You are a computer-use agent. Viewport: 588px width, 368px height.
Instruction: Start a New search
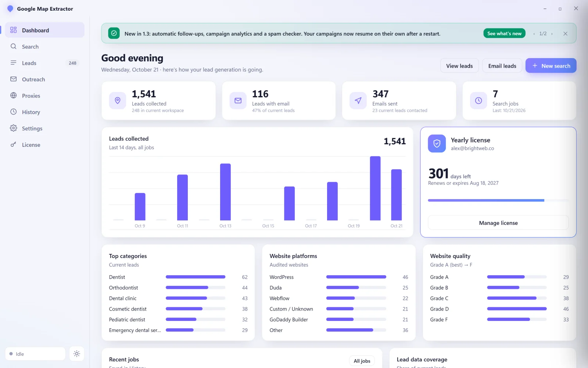pyautogui.click(x=551, y=66)
